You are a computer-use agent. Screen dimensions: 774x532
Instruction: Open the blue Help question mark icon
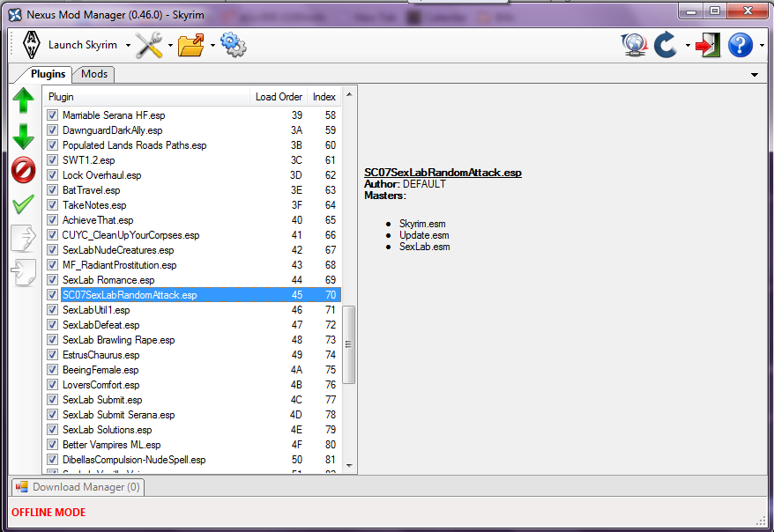[741, 45]
